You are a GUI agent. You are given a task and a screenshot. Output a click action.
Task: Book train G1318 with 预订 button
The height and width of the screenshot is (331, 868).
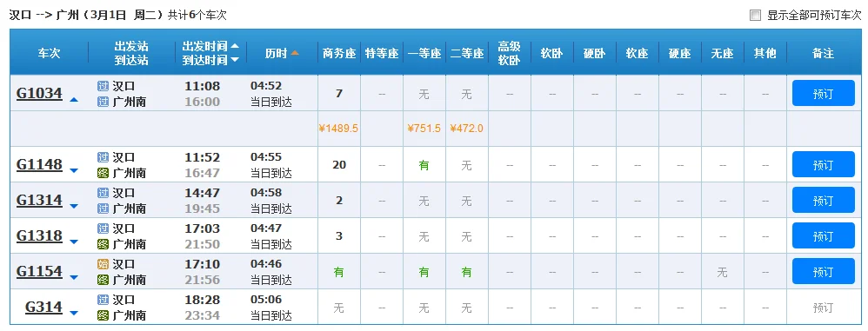click(823, 236)
